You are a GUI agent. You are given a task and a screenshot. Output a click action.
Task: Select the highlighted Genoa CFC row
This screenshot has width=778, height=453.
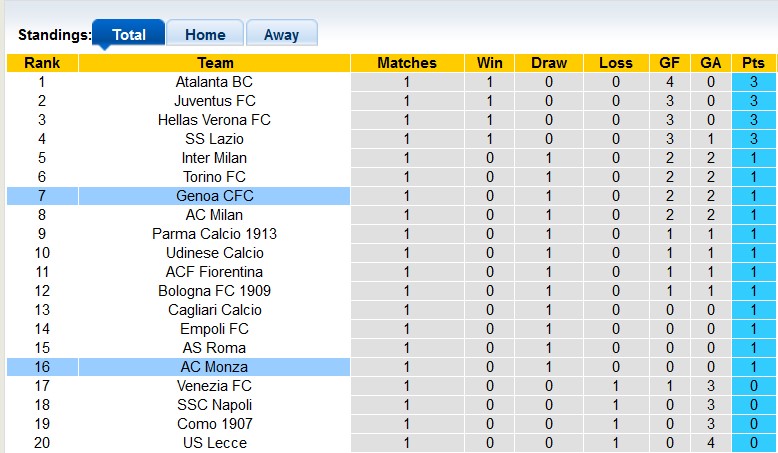(x=214, y=196)
